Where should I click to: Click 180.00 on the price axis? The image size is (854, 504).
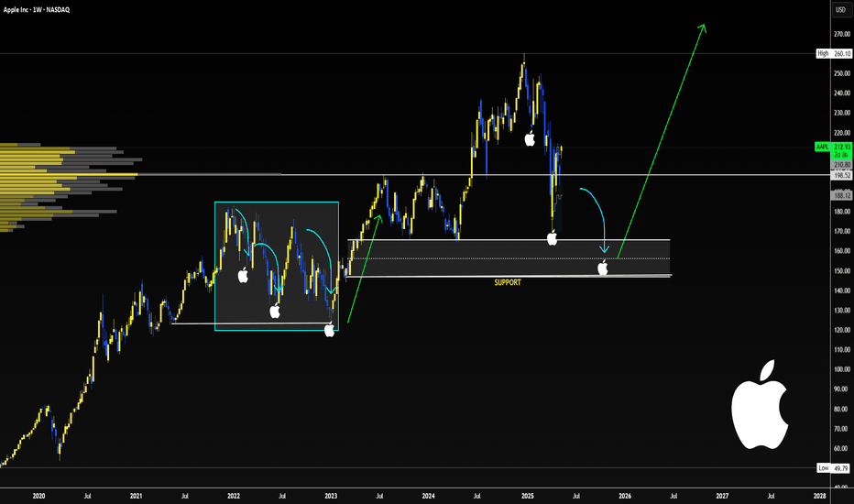pos(842,212)
